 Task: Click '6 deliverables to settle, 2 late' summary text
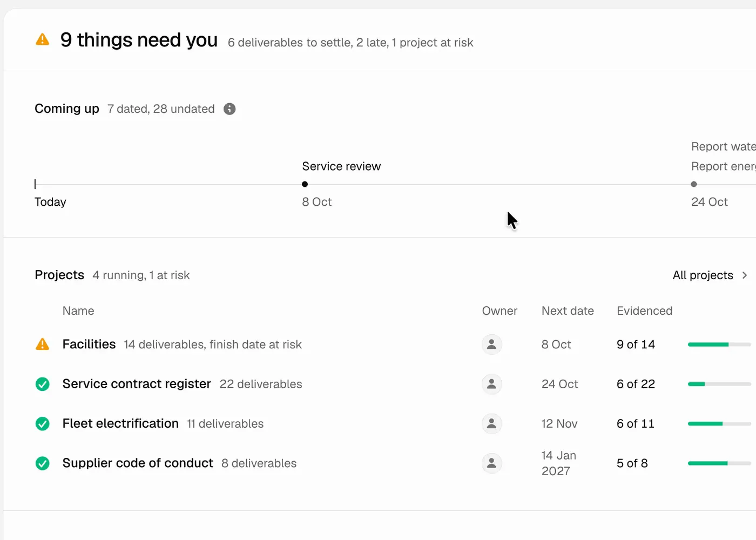pos(308,43)
